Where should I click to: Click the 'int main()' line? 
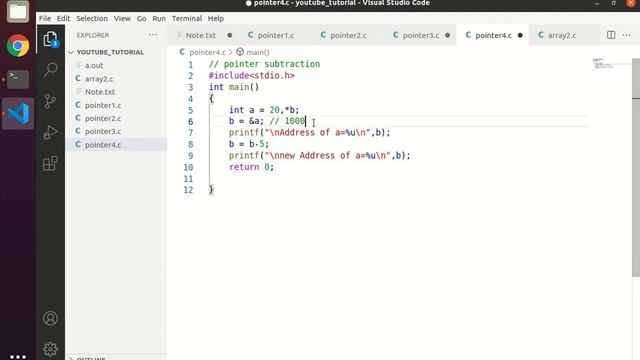tap(234, 87)
